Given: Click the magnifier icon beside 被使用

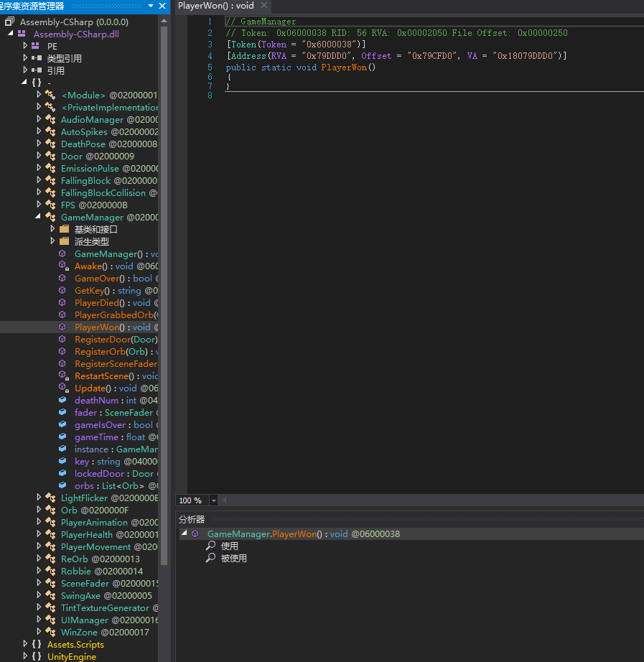Looking at the screenshot, I should click(210, 559).
